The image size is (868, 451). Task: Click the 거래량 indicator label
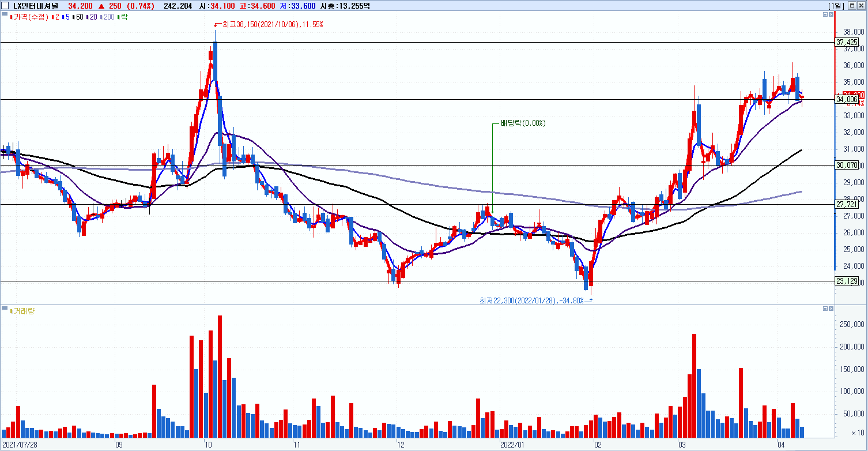click(22, 311)
